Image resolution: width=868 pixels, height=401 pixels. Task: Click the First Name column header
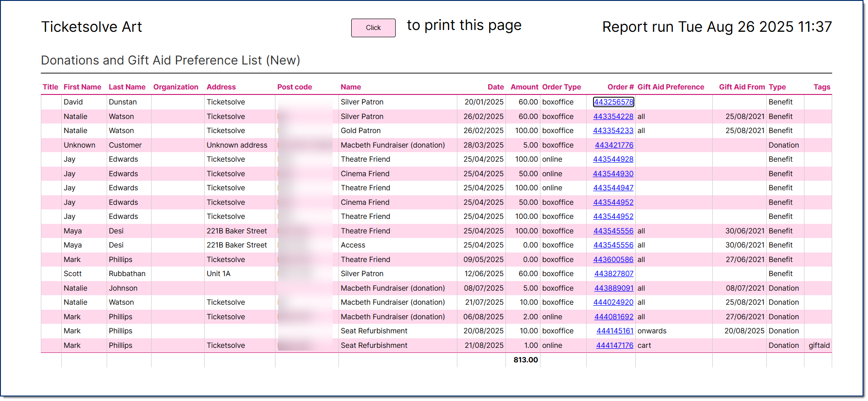point(82,87)
